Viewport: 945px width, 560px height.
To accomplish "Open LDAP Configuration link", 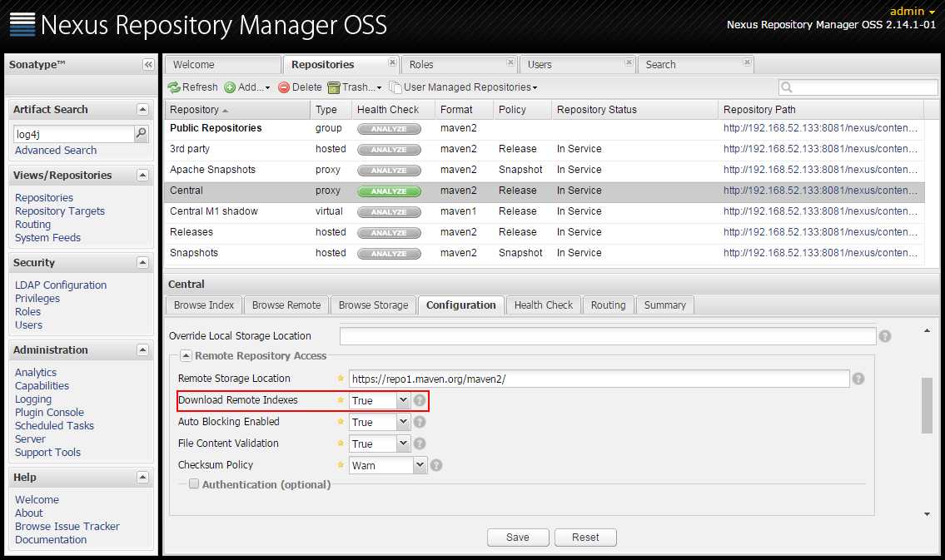I will pos(60,285).
